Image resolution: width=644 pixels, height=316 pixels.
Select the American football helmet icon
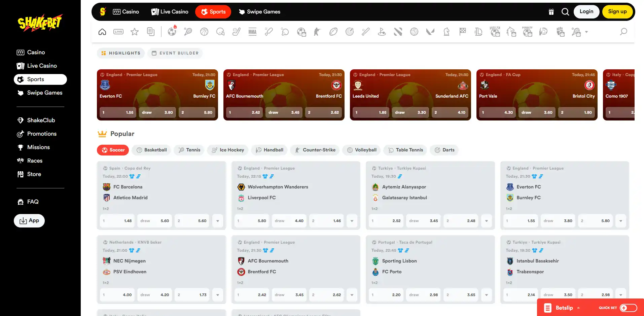coord(220,32)
